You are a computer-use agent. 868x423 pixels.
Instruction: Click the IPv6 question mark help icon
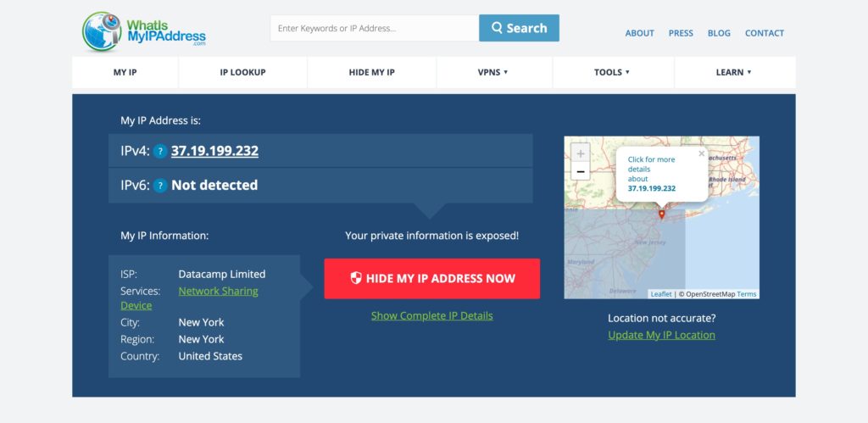[x=160, y=186]
